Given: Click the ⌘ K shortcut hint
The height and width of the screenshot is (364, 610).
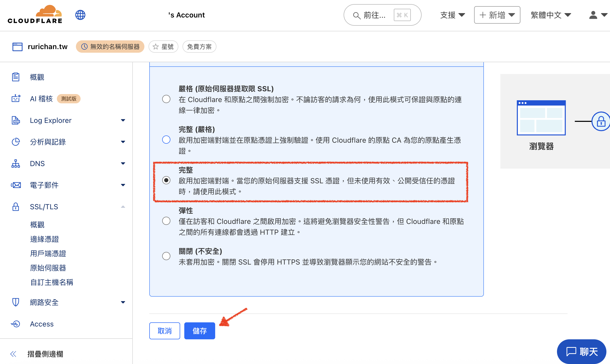Looking at the screenshot, I should (402, 15).
